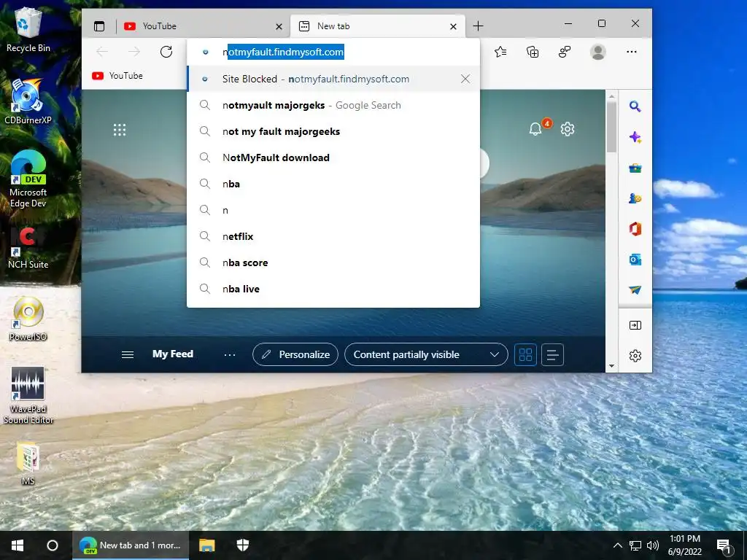Open new tab page settings gear
Viewport: 747px width, 560px height.
[568, 129]
